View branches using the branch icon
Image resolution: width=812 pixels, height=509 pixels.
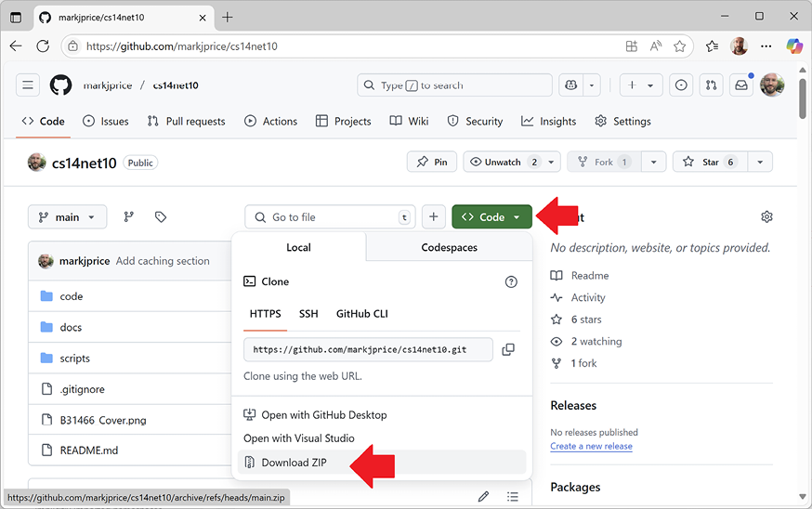(x=129, y=217)
